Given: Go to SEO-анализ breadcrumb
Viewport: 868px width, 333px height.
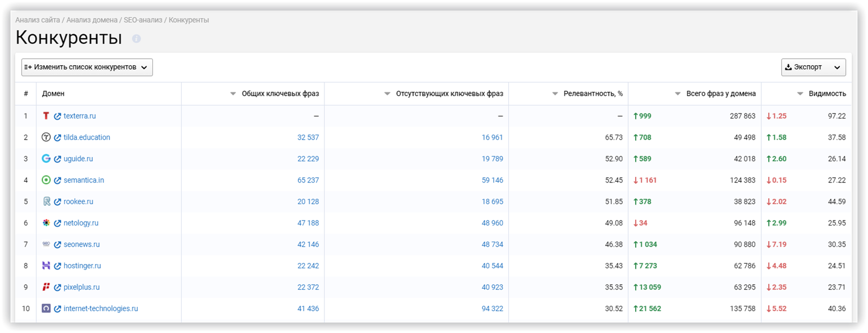Looking at the screenshot, I should click(143, 20).
